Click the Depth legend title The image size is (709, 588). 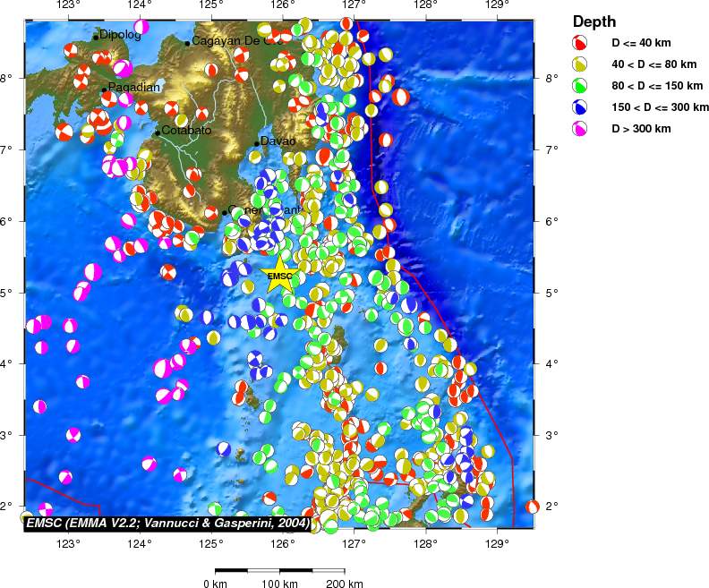pos(594,21)
